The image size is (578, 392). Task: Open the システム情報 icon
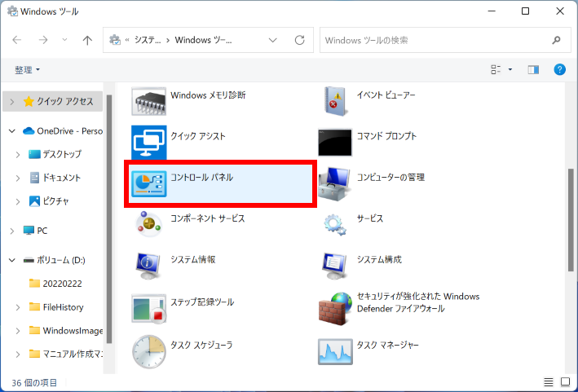tap(148, 266)
